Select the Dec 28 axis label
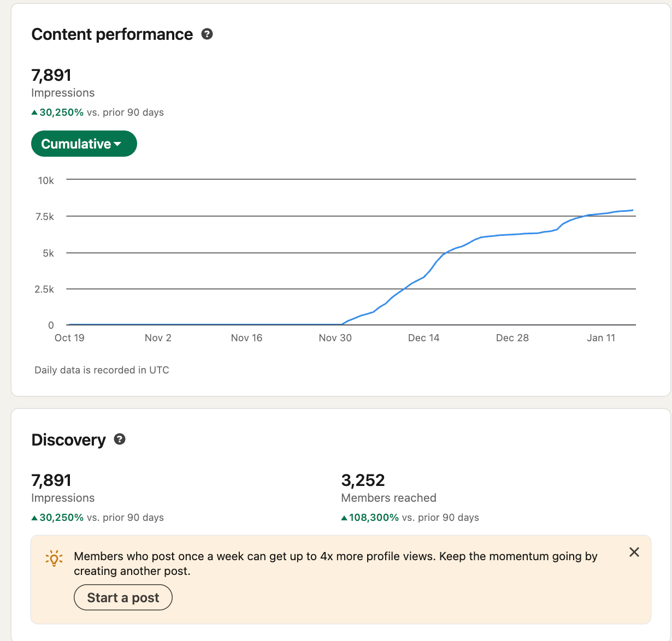672x641 pixels. point(512,338)
